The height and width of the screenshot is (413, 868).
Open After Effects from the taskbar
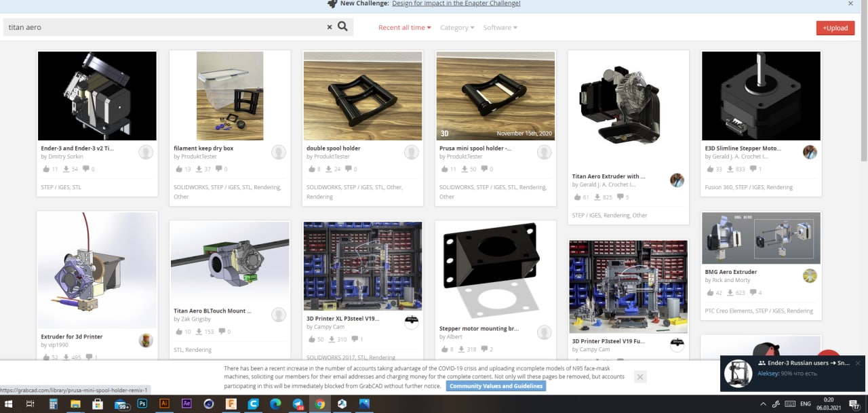tap(186, 404)
